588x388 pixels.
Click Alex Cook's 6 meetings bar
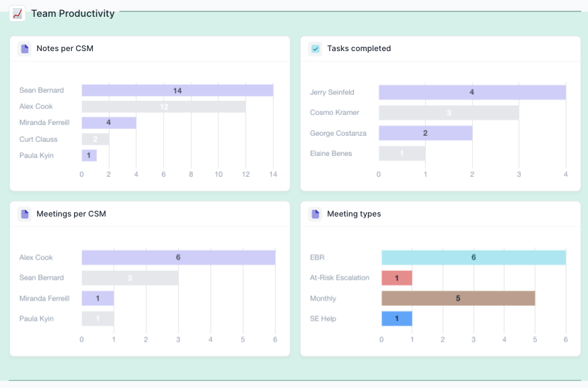[178, 258]
